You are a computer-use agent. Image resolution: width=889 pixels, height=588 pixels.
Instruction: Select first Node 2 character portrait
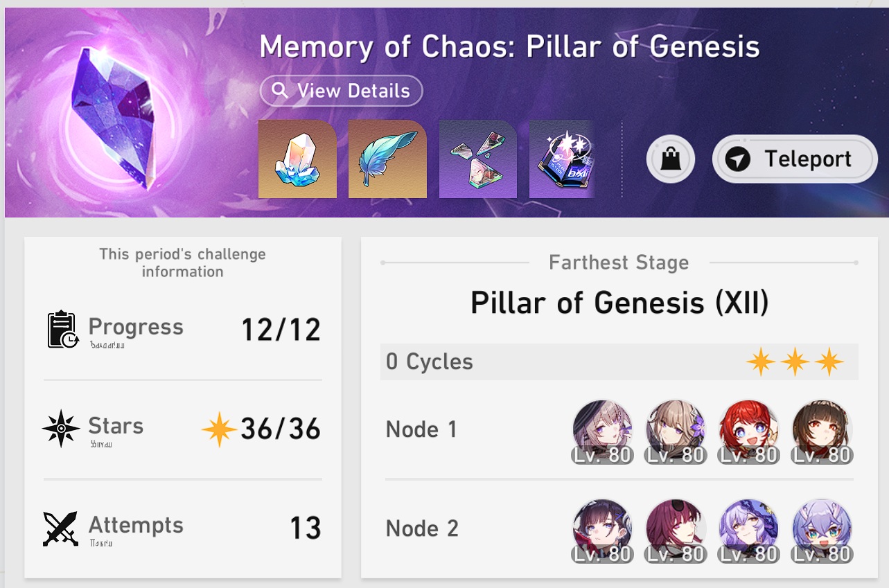[x=603, y=529]
